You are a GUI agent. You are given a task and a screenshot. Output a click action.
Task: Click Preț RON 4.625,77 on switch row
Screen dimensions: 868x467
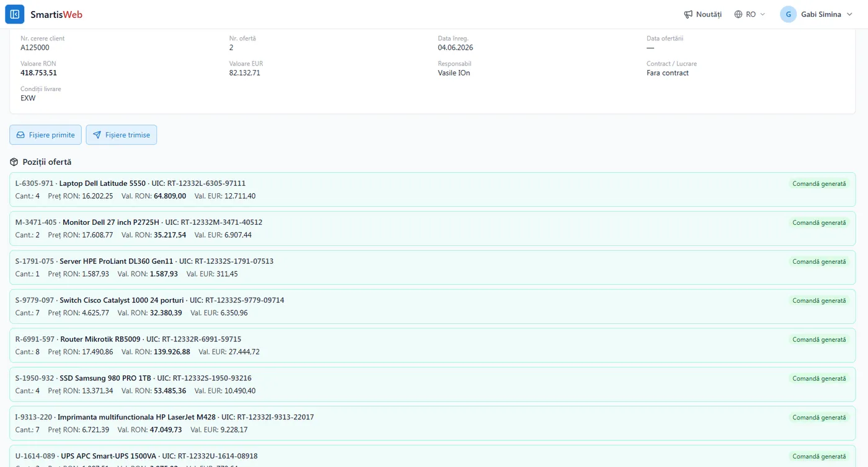click(95, 313)
